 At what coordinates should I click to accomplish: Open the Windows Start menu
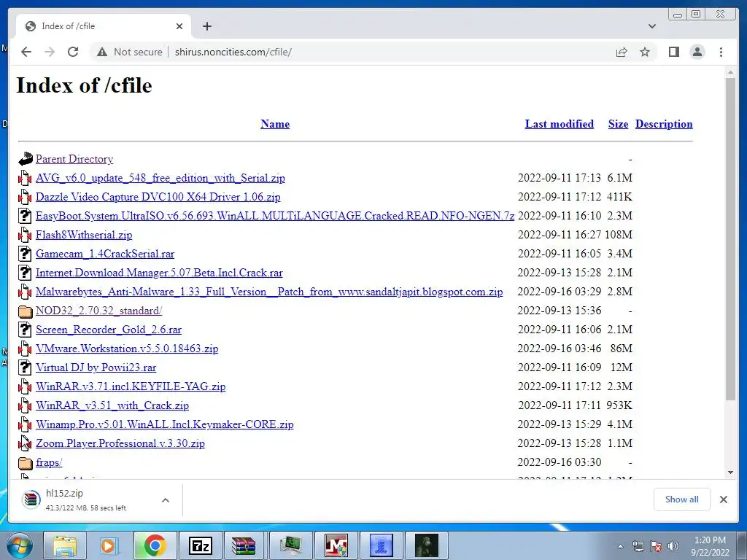pyautogui.click(x=19, y=545)
